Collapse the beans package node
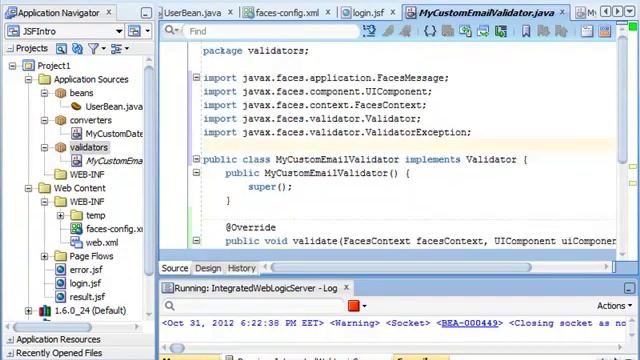The width and height of the screenshot is (640, 360). click(44, 93)
